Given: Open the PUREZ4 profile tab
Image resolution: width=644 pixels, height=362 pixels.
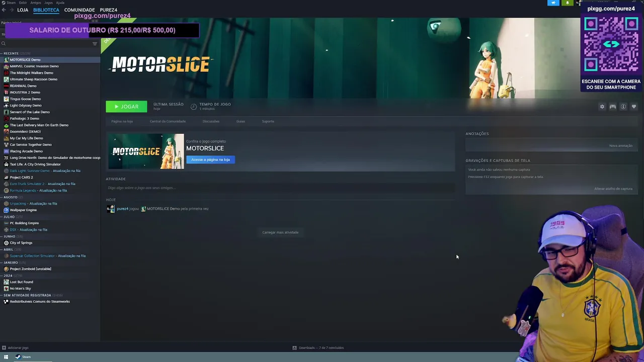Looking at the screenshot, I should pos(109,10).
